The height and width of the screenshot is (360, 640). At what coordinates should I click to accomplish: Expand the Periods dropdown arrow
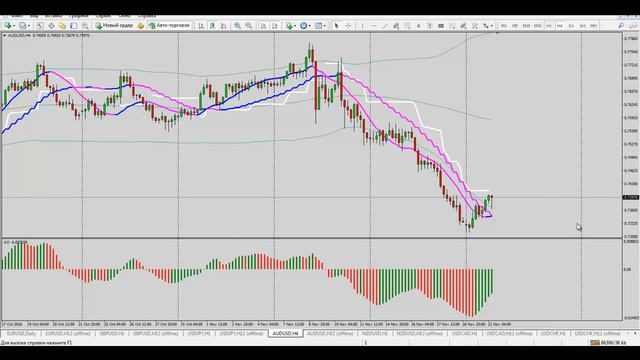[310, 26]
